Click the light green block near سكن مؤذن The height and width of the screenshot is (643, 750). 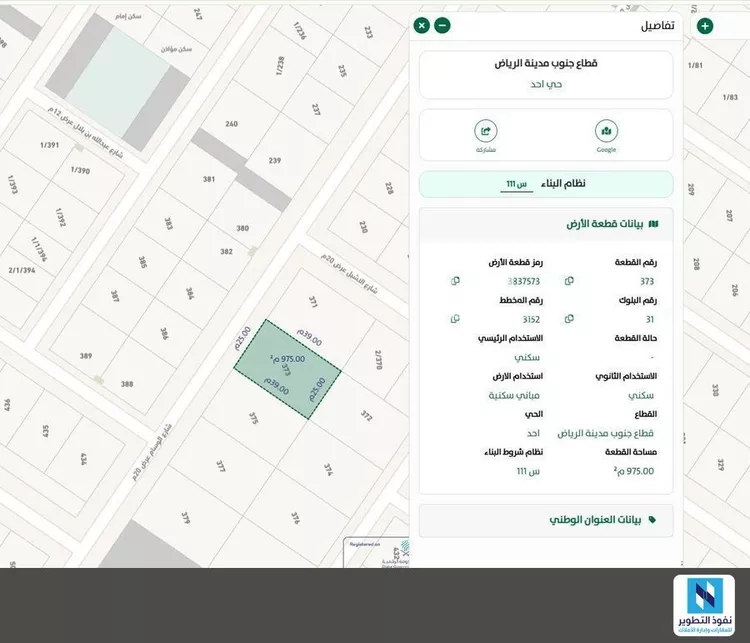click(118, 82)
